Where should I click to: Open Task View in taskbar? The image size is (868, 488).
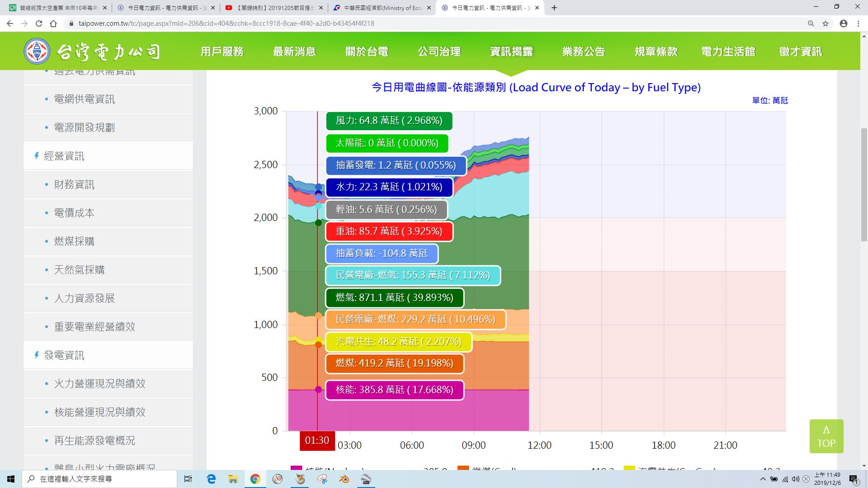188,479
